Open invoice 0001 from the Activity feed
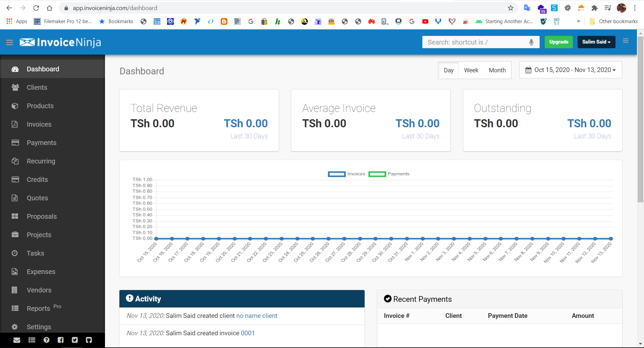 pyautogui.click(x=248, y=333)
